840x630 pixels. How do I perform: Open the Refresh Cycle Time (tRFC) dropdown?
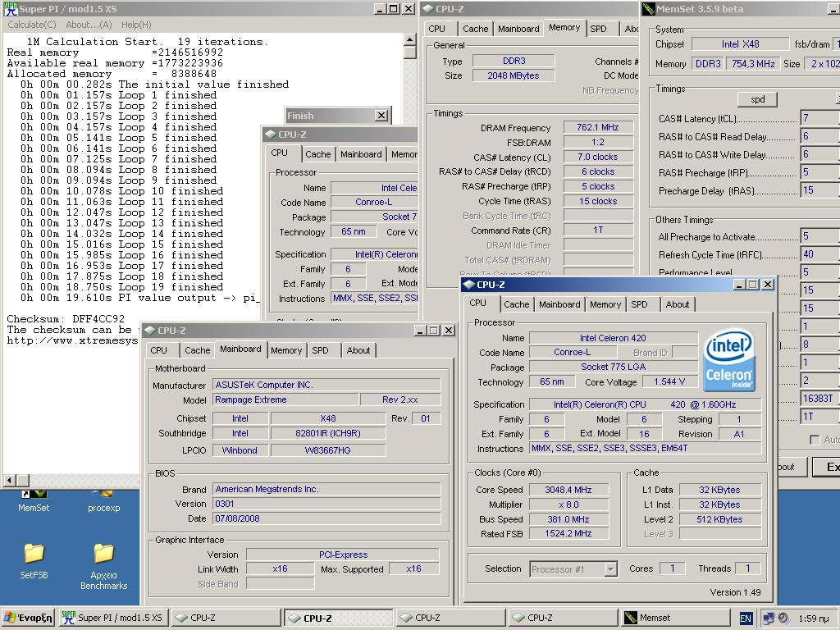pos(819,254)
